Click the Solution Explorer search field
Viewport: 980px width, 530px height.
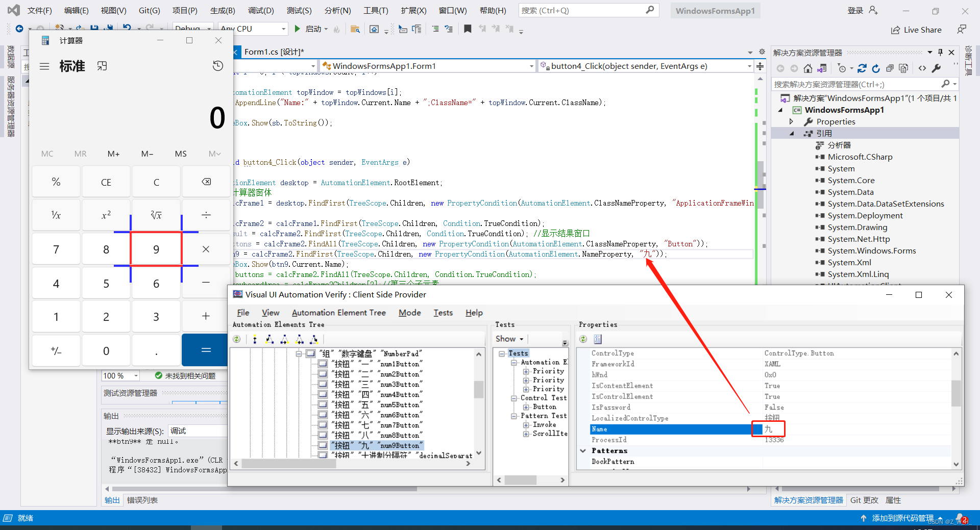856,84
